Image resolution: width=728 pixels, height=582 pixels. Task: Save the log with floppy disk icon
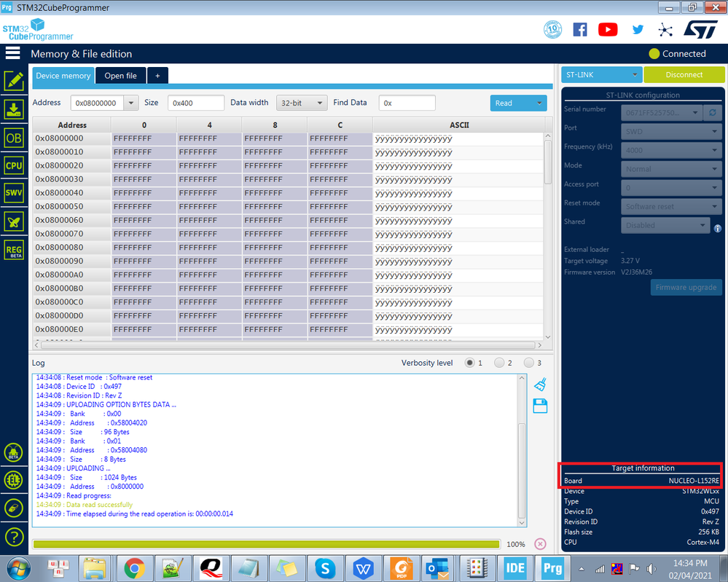540,406
